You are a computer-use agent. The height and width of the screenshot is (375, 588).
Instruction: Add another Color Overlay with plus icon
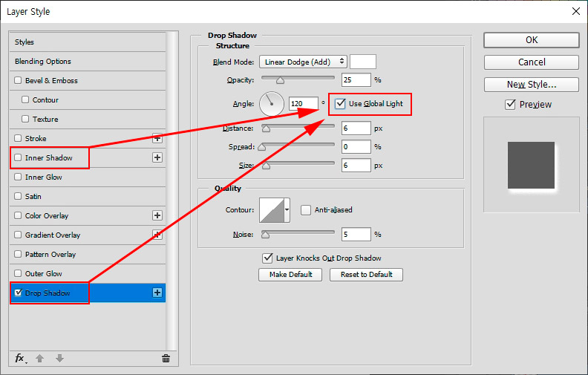(157, 215)
